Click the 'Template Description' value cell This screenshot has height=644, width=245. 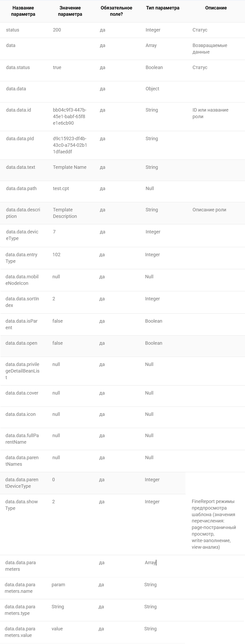click(x=65, y=213)
